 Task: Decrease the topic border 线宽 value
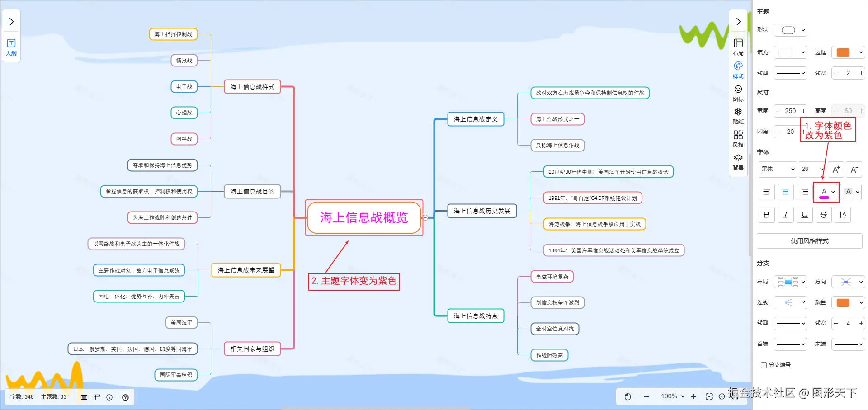pos(836,73)
